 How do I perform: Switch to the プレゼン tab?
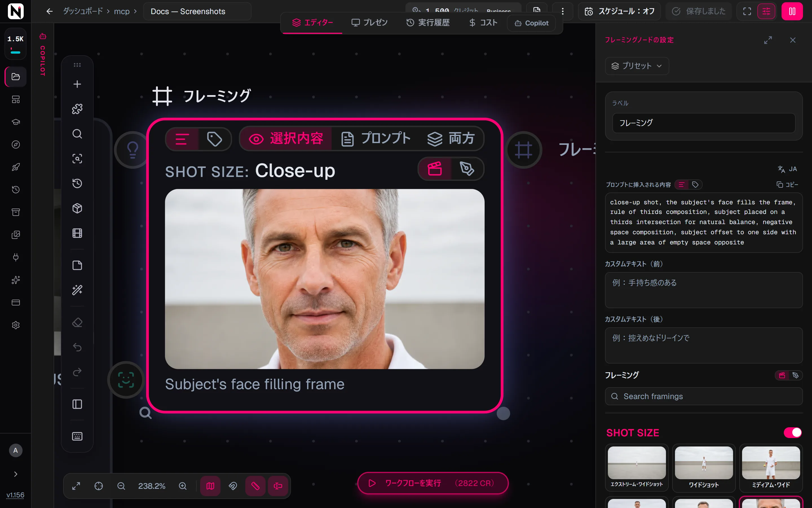369,23
